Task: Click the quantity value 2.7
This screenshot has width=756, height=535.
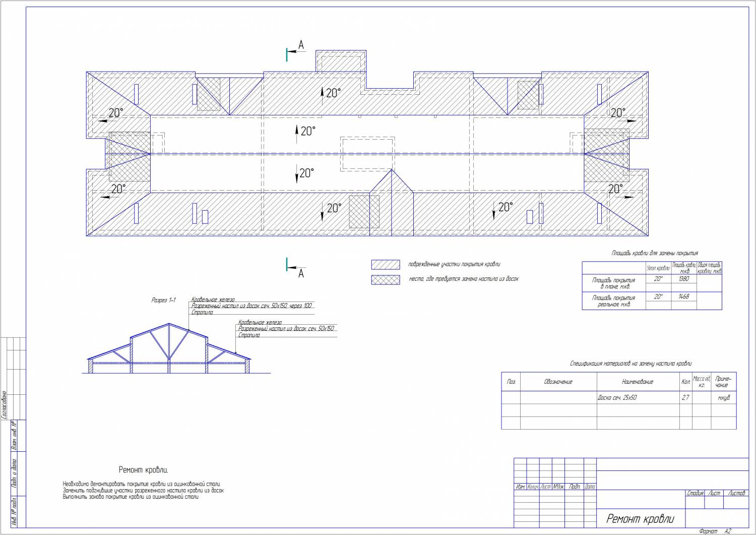Action: click(685, 397)
